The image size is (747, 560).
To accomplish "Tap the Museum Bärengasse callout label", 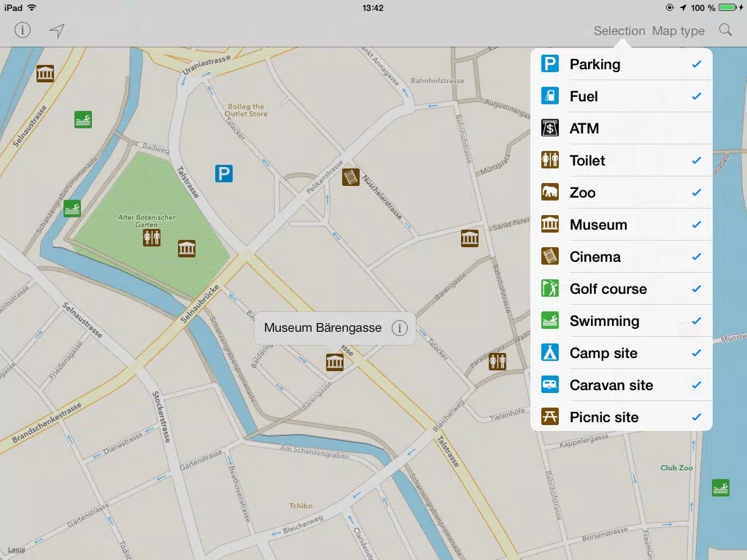I will point(322,328).
